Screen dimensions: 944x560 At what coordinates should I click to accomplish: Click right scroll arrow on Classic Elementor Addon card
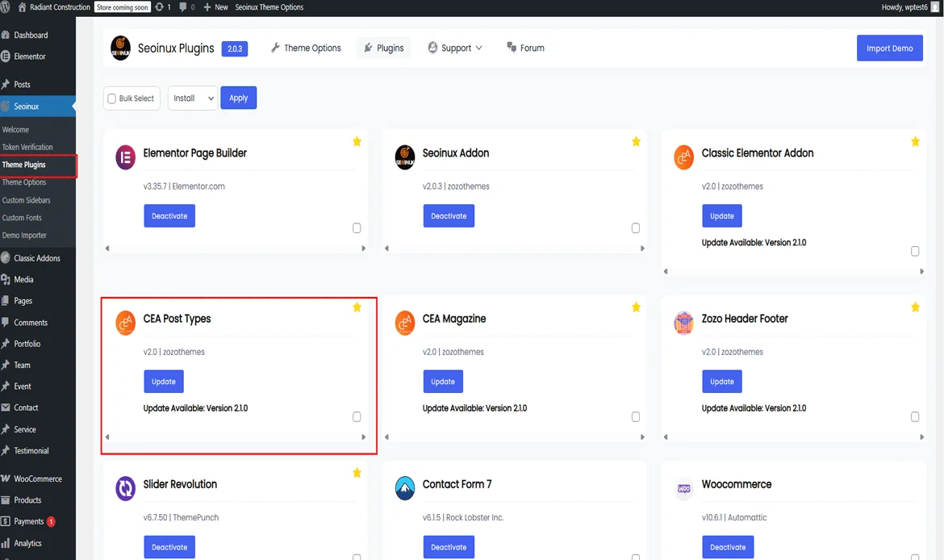[921, 272]
